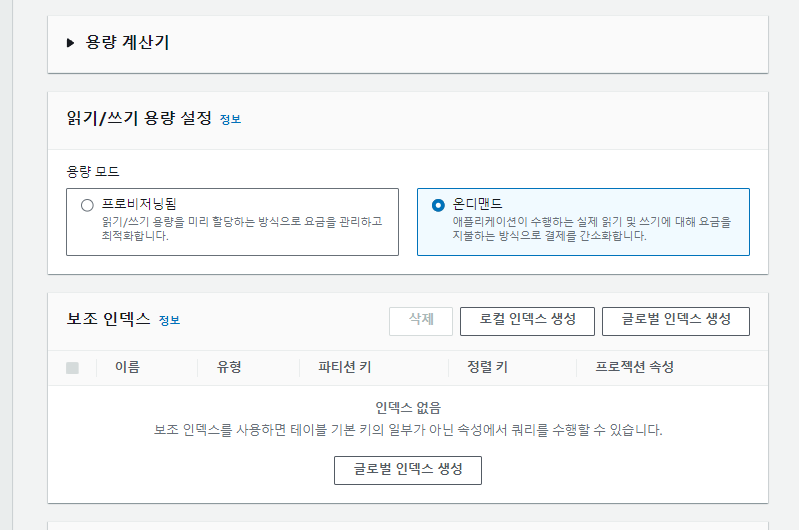Screen dimensions: 799x530
Task: Select the 프로비저닝됨 radio button
Action: (87, 204)
